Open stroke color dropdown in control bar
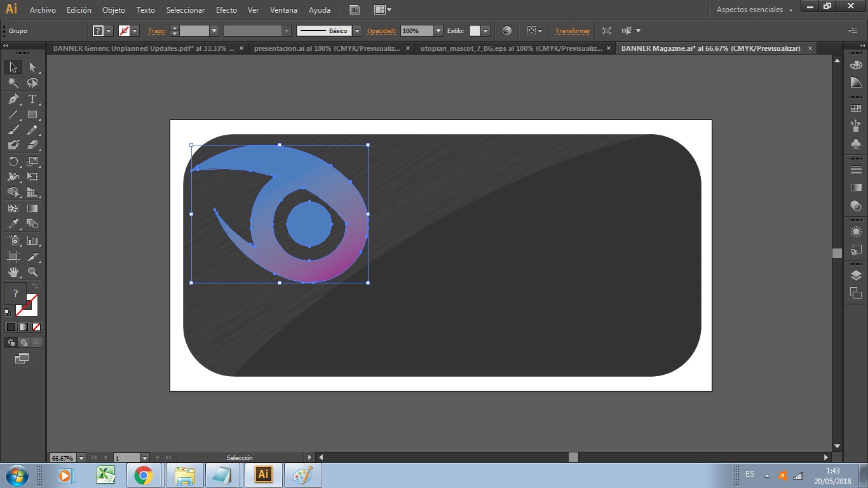The height and width of the screenshot is (488, 868). 135,30
